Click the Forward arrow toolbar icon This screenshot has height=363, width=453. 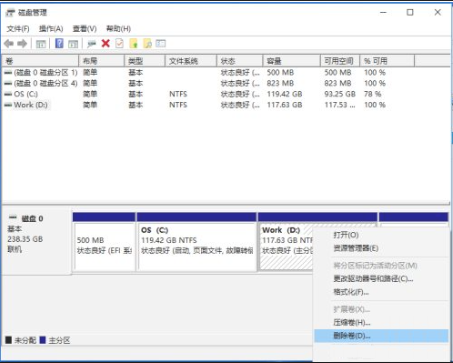(22, 43)
